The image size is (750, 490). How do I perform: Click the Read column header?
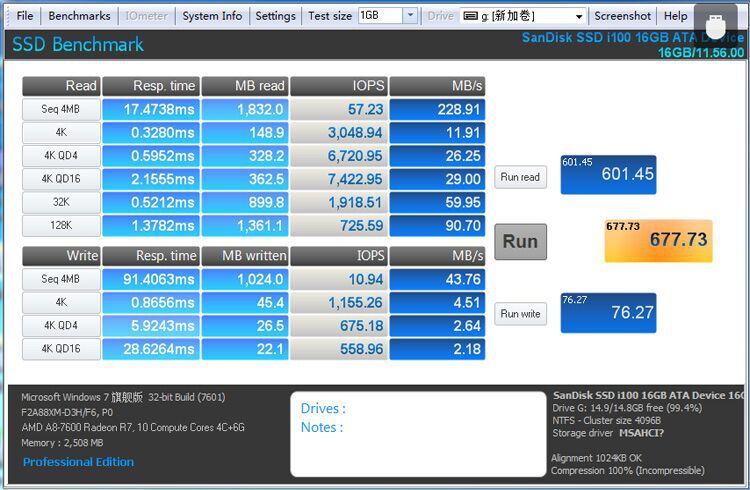click(61, 86)
